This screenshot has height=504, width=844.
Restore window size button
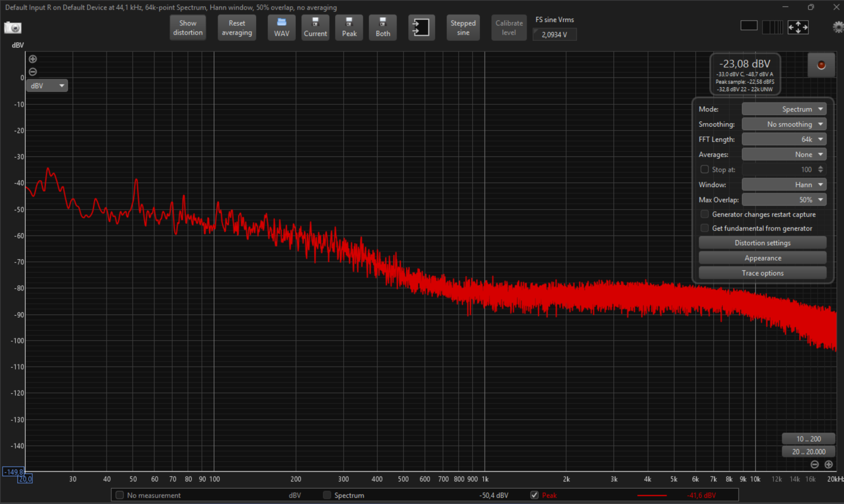click(x=811, y=7)
